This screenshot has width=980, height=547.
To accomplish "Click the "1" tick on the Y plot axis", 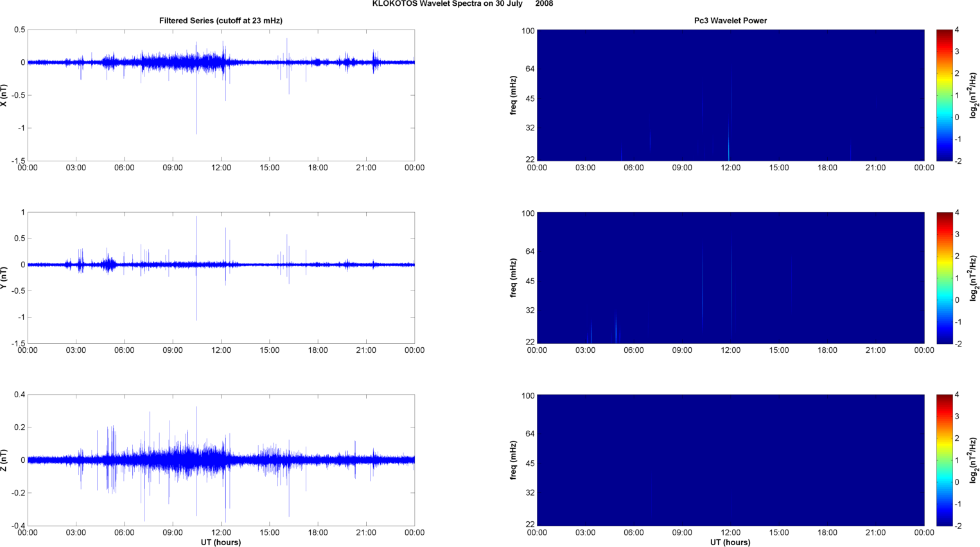I will click(23, 212).
